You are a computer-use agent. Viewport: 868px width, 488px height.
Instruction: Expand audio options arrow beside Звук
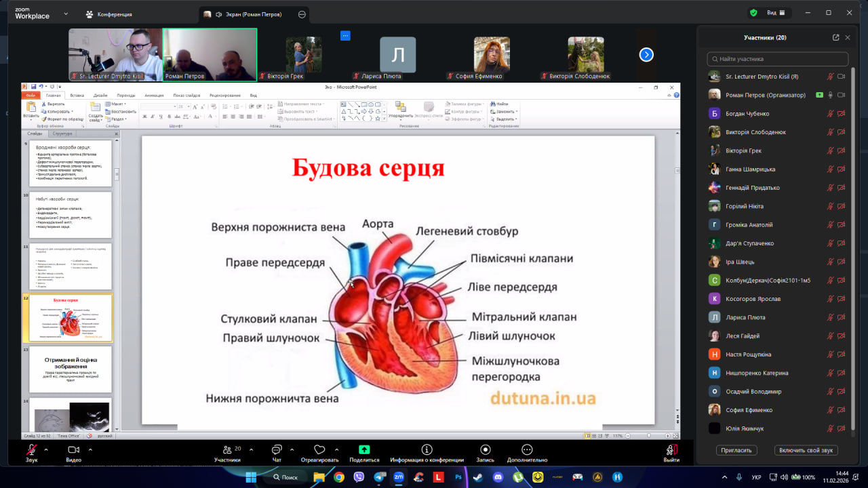(x=46, y=449)
